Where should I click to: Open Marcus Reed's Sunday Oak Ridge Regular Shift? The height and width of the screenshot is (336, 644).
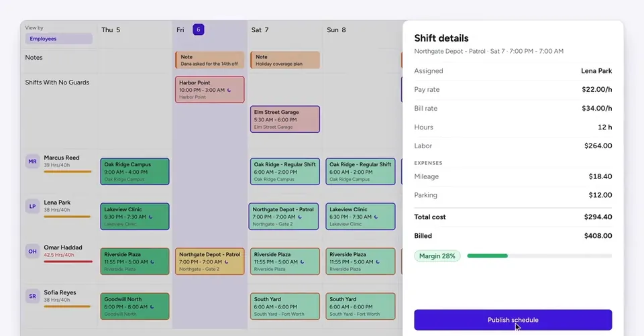tap(361, 171)
